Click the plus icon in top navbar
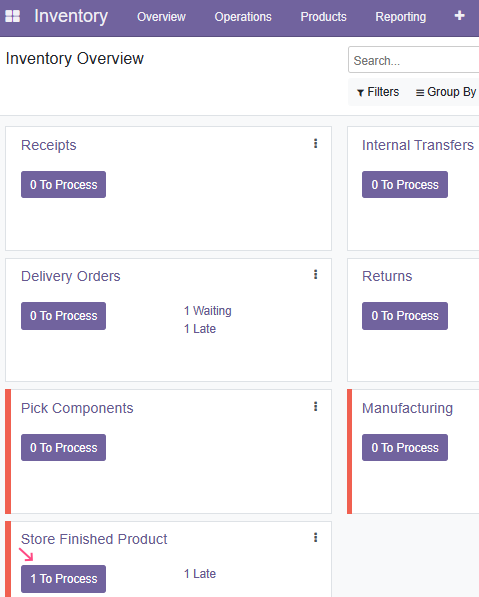This screenshot has height=597, width=479. coord(460,16)
